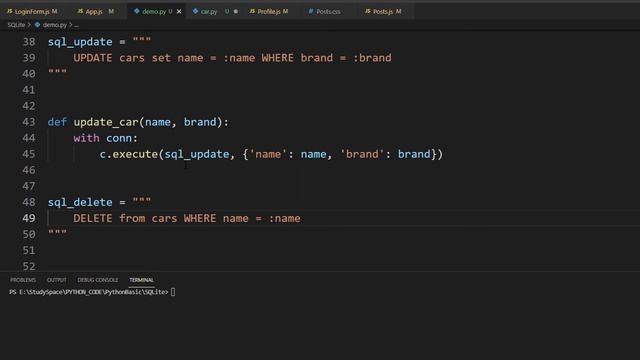Viewport: 640px width, 360px height.
Task: Click line number 38 in the gutter
Action: pyautogui.click(x=29, y=42)
